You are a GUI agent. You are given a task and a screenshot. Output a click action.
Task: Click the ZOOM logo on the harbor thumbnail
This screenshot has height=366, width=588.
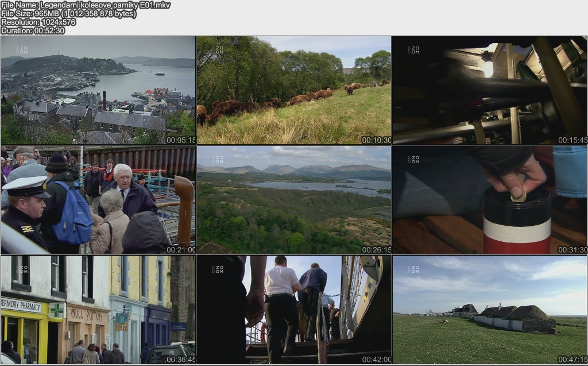[x=22, y=50]
